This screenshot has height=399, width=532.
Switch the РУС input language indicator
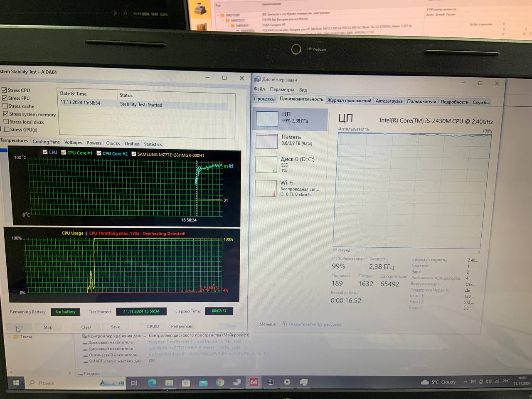click(506, 381)
